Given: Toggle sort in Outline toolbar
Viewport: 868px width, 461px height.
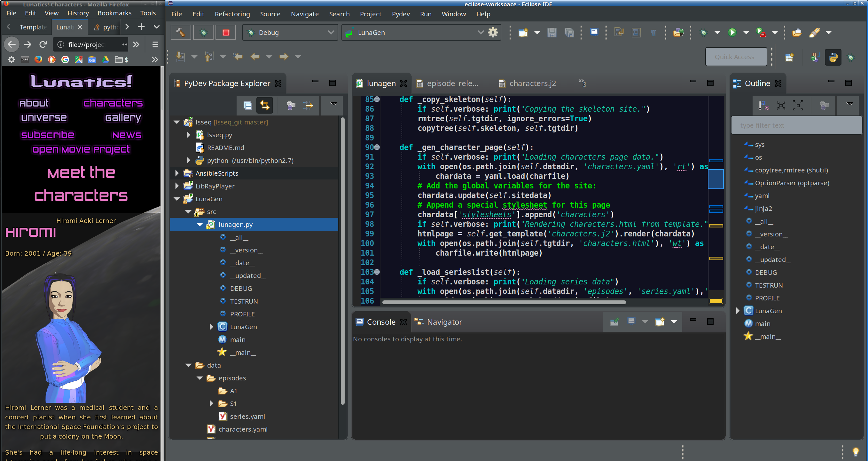Looking at the screenshot, I should [x=763, y=106].
